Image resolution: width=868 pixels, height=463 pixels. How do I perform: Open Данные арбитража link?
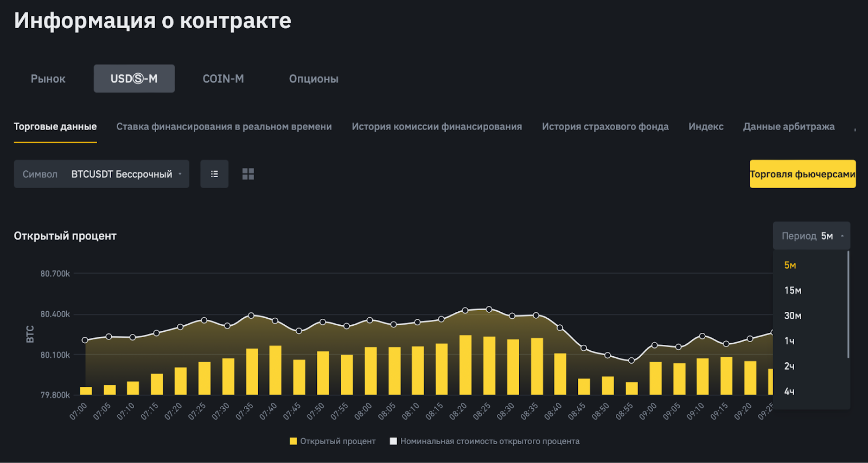[789, 126]
